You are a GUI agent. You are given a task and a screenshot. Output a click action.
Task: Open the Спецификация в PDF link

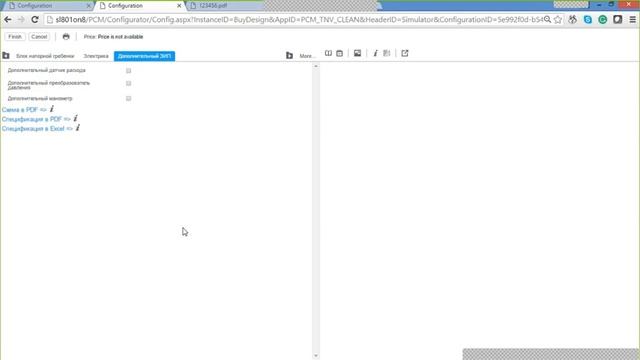click(36, 119)
